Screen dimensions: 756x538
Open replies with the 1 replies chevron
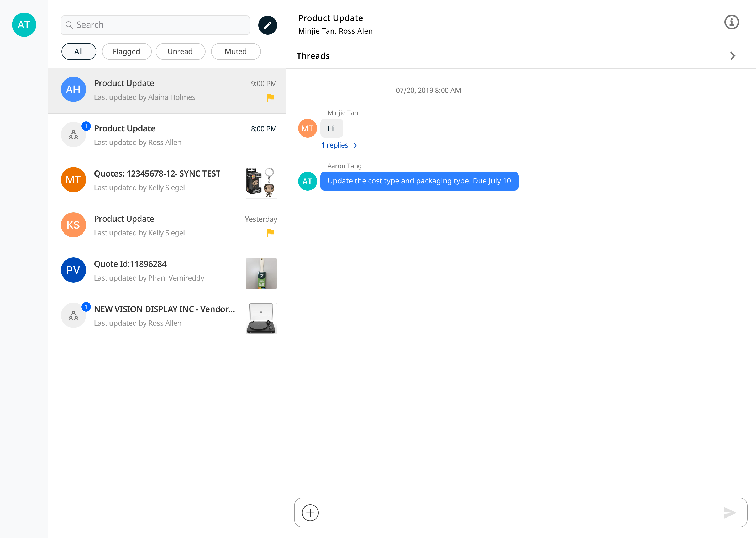click(x=355, y=146)
